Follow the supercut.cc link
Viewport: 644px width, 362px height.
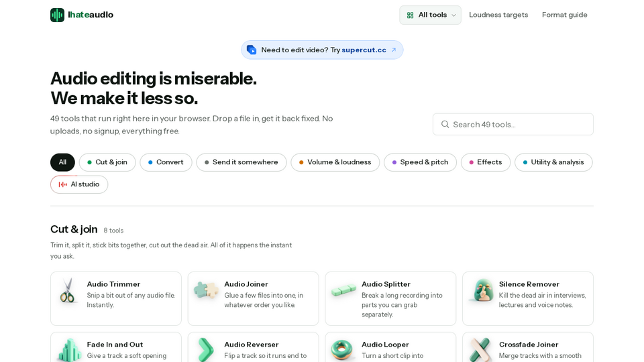point(364,50)
